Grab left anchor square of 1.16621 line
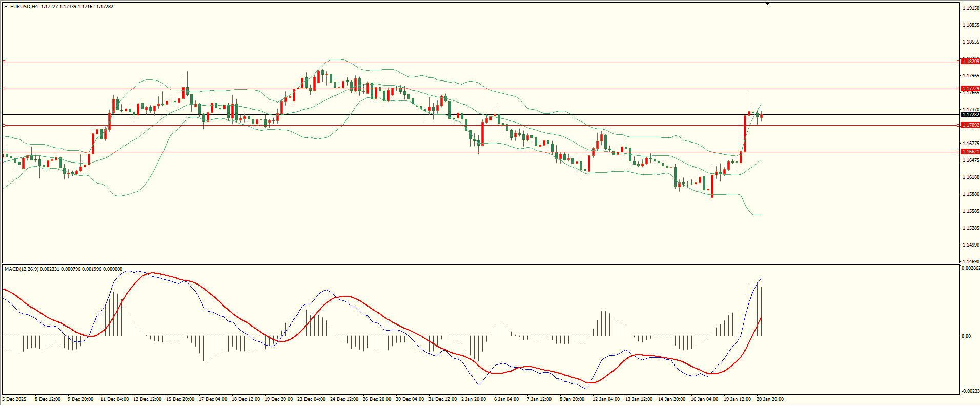Screen dimensions: 980x406 click(4, 152)
